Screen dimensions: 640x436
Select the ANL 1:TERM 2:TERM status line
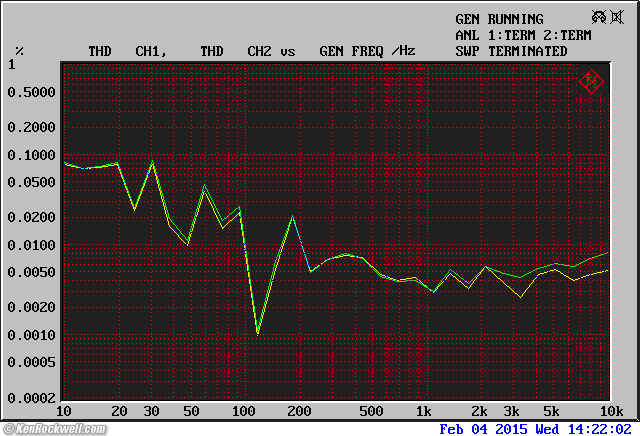523,35
